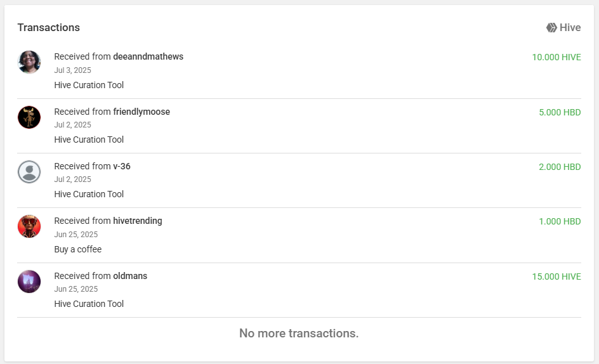Open hivetrending red avatar
The width and height of the screenshot is (599, 364).
pos(29,226)
